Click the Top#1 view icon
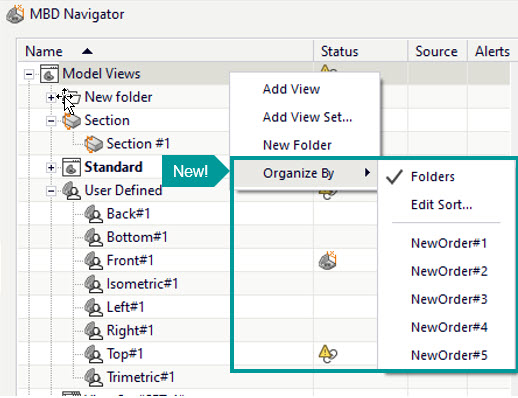The height and width of the screenshot is (398, 518). pos(93,354)
